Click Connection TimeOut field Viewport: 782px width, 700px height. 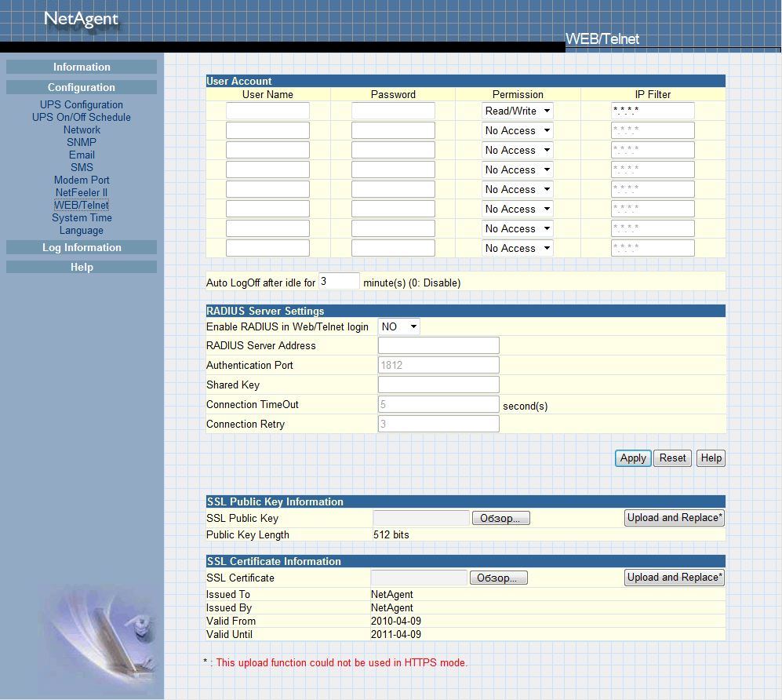click(x=439, y=404)
